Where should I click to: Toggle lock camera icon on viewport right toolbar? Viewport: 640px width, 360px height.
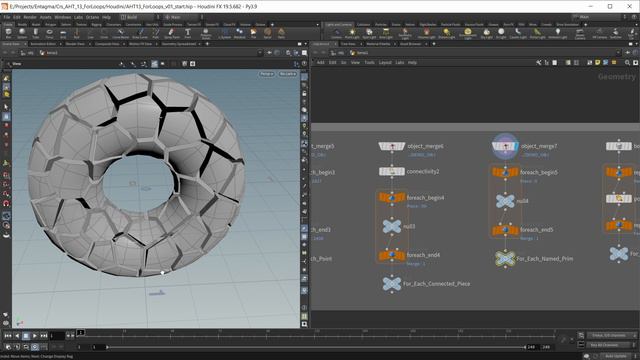point(304,93)
